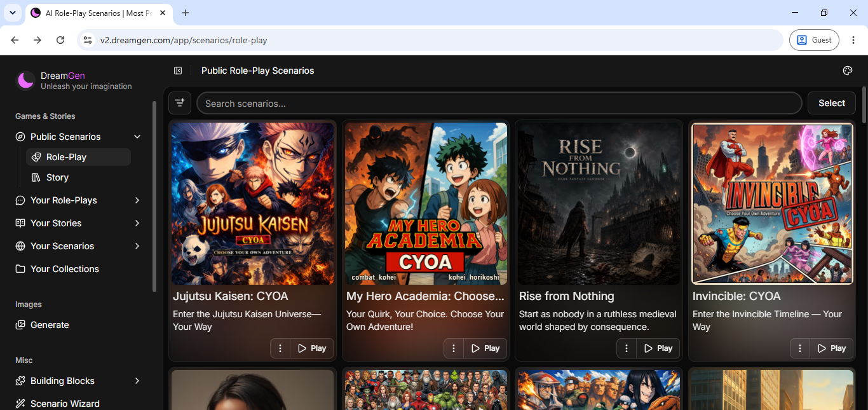This screenshot has width=868, height=410.
Task: Click the Your Role-Plays chat icon
Action: (x=20, y=200)
